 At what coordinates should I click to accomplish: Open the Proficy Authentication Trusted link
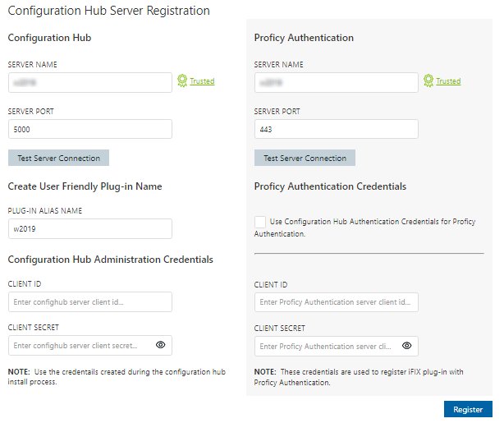point(448,81)
